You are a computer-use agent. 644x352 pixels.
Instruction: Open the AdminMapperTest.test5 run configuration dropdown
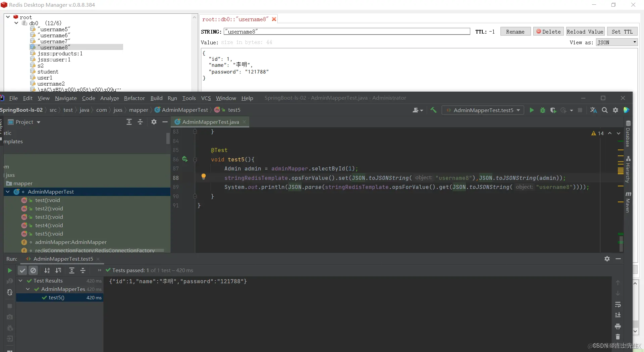click(x=483, y=110)
